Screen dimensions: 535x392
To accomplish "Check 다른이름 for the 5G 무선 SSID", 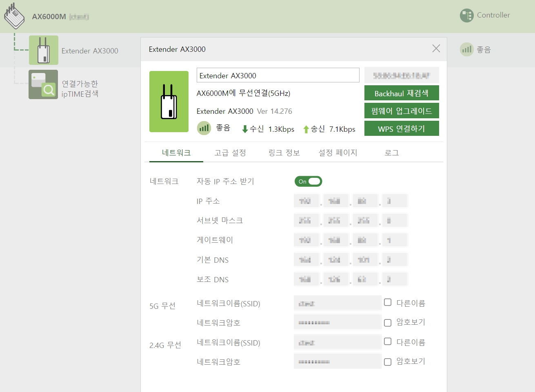I will click(388, 302).
